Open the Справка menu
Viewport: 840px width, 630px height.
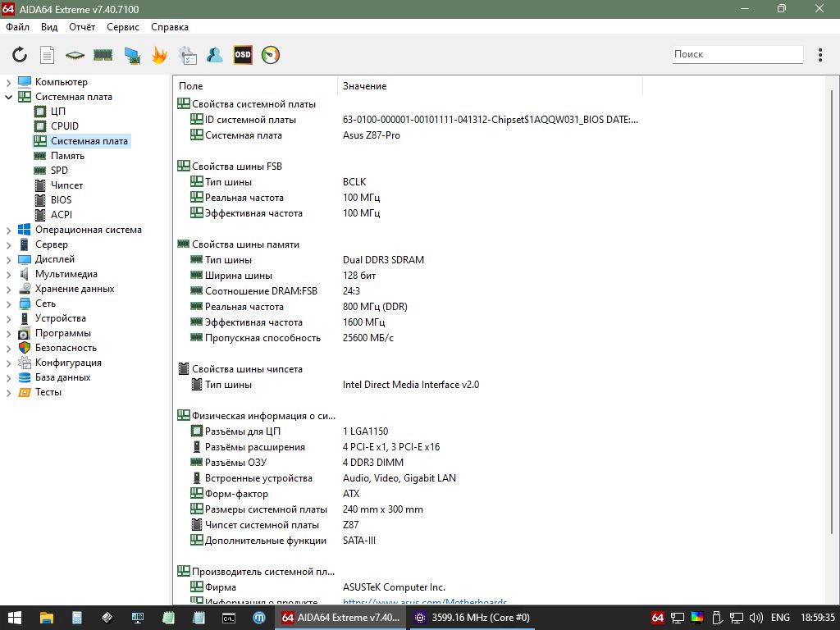click(170, 27)
